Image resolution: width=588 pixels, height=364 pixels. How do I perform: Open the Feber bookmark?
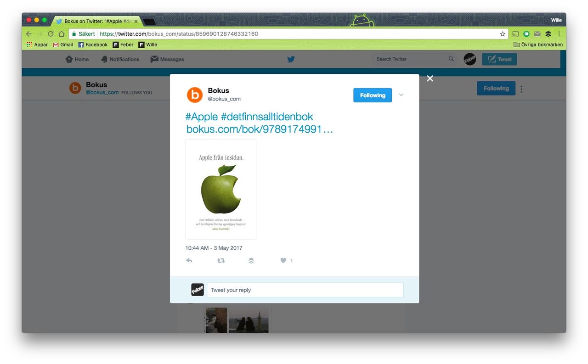click(123, 45)
